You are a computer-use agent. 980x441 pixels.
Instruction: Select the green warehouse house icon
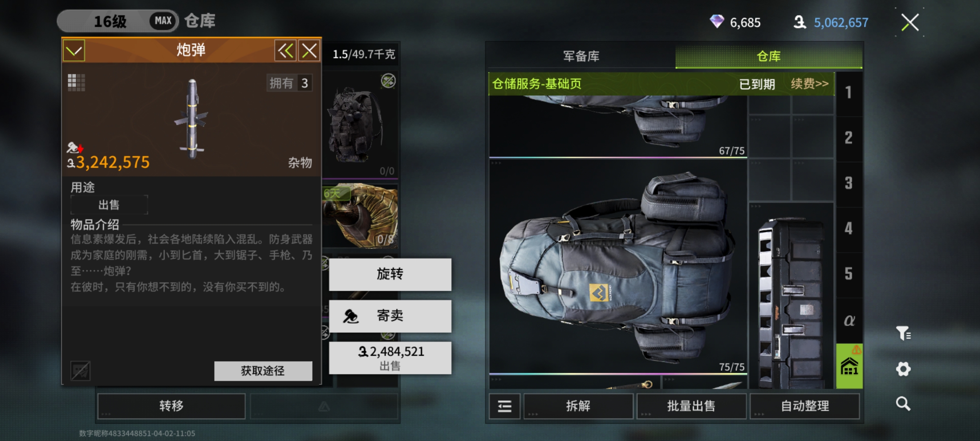point(849,366)
